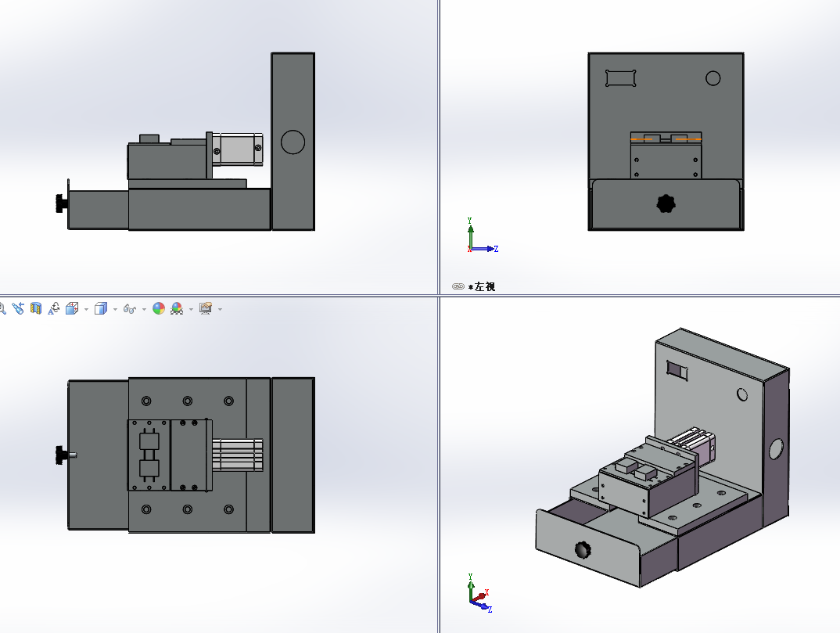Expand Hide/Show Items dropdown arrow
Screen dimensions: 840x633
tap(144, 309)
